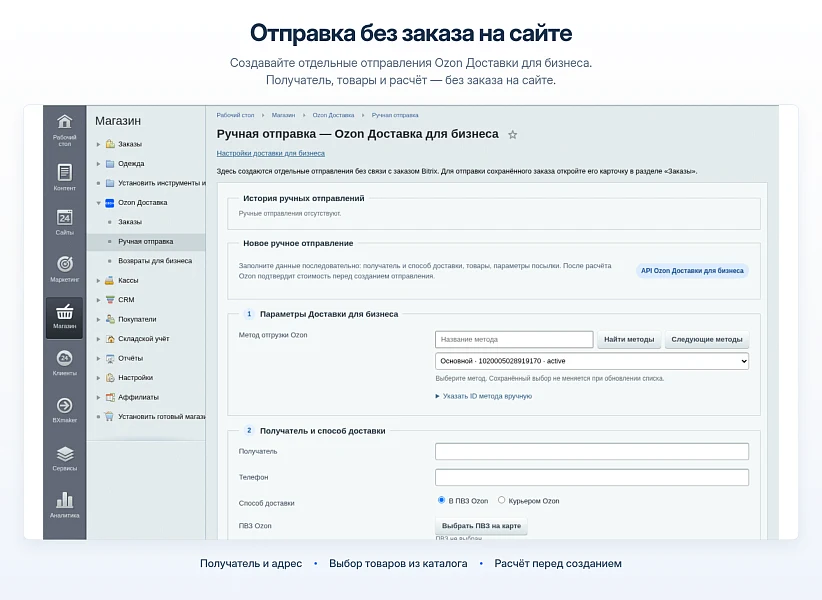Image resolution: width=822 pixels, height=600 pixels.
Task: Click the Покупатели people icon
Action: pyautogui.click(x=110, y=319)
